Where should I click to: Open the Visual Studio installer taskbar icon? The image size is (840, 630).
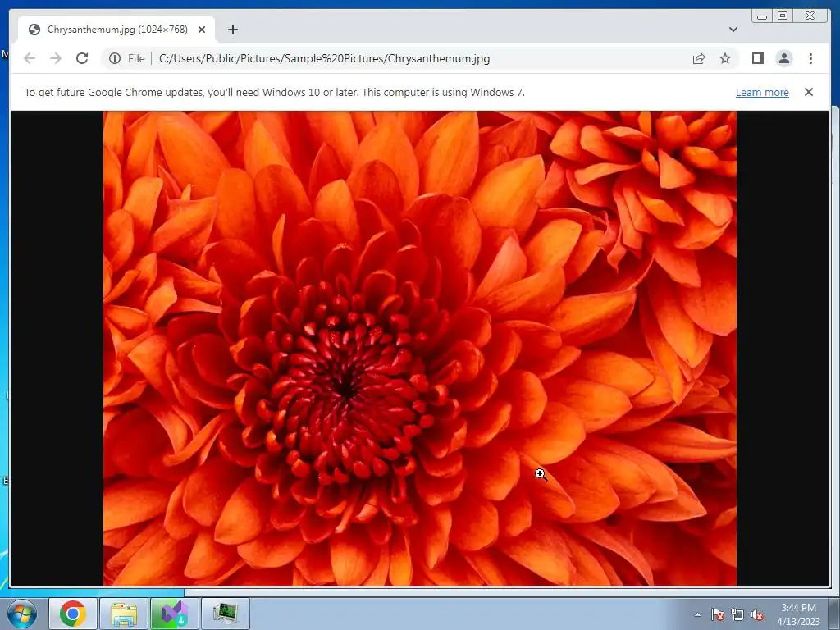tap(175, 614)
